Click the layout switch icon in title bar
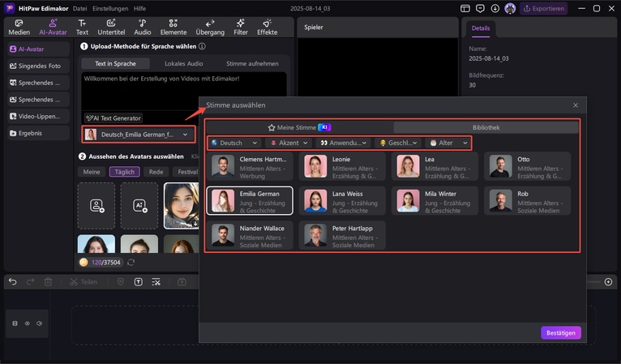 pos(465,8)
